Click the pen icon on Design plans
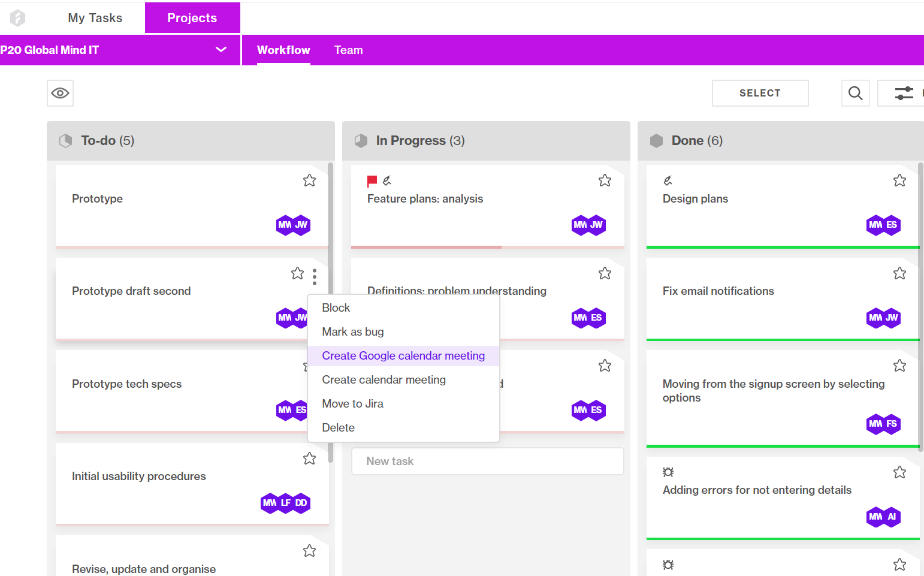 pos(668,180)
